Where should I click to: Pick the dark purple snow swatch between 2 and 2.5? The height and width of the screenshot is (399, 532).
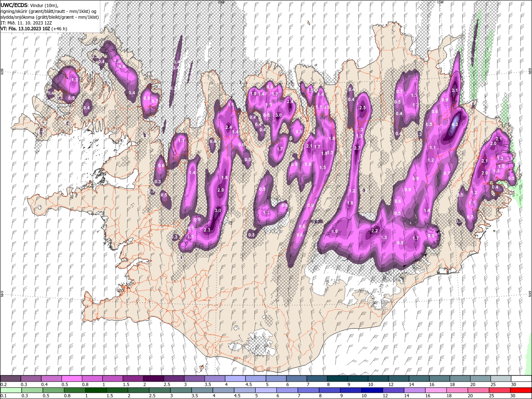153,379
